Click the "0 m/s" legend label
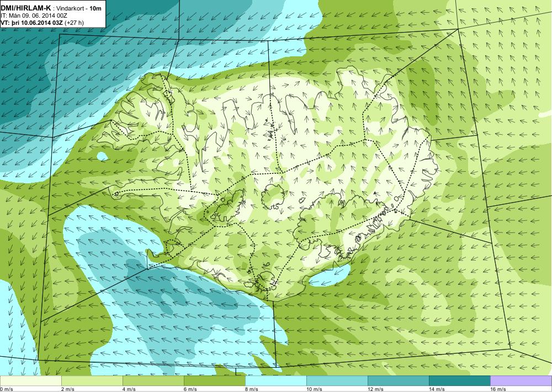This screenshot has height=392, width=552. 7,389
